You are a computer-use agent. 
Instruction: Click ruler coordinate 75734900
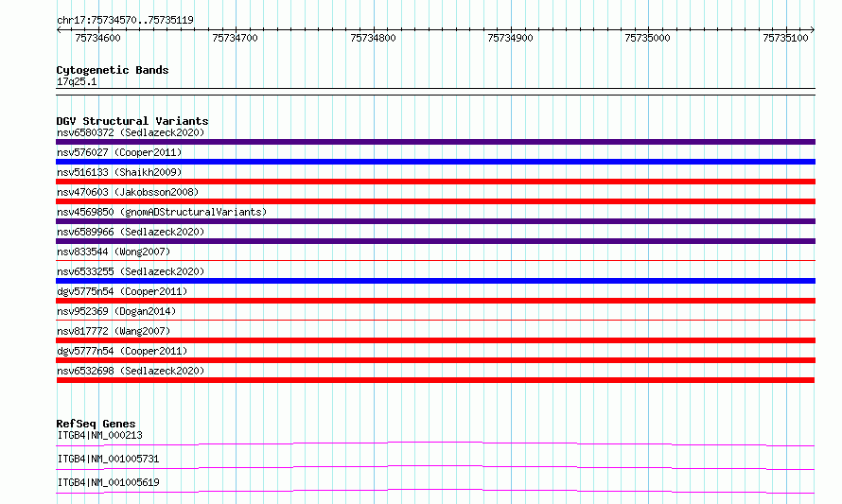510,38
